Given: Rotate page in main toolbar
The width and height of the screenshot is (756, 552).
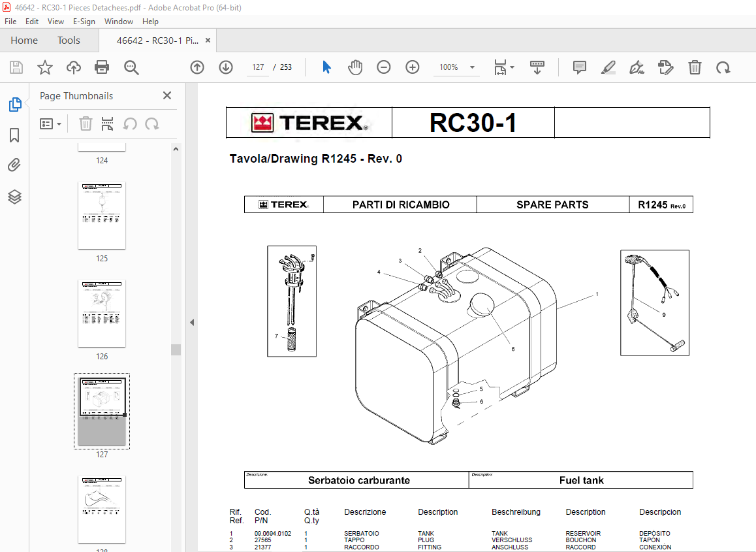Looking at the screenshot, I should (x=723, y=67).
